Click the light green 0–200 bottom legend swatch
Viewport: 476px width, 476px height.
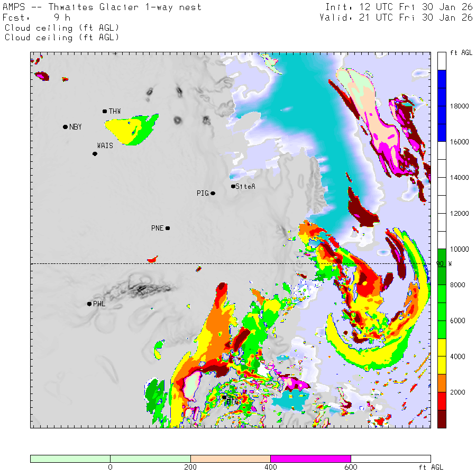pos(150,459)
